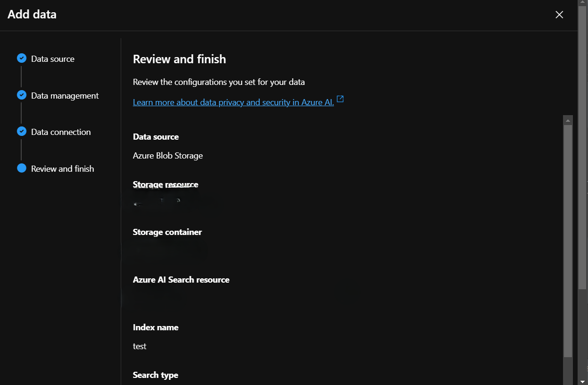Click the Storage container field label
The image size is (588, 385).
(167, 232)
